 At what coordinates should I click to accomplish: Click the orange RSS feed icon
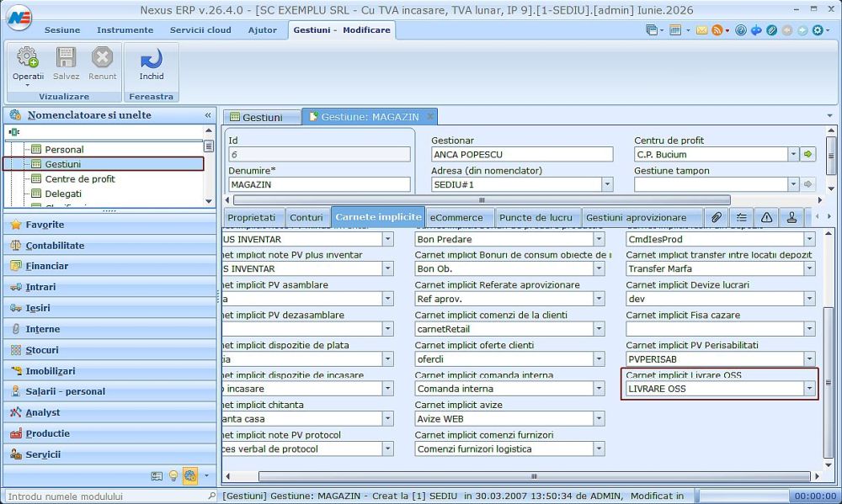pyautogui.click(x=717, y=30)
